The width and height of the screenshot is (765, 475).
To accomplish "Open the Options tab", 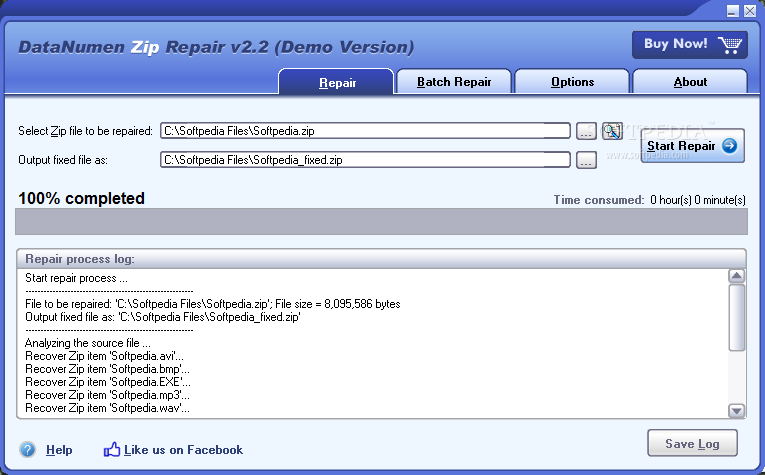I will pos(572,81).
